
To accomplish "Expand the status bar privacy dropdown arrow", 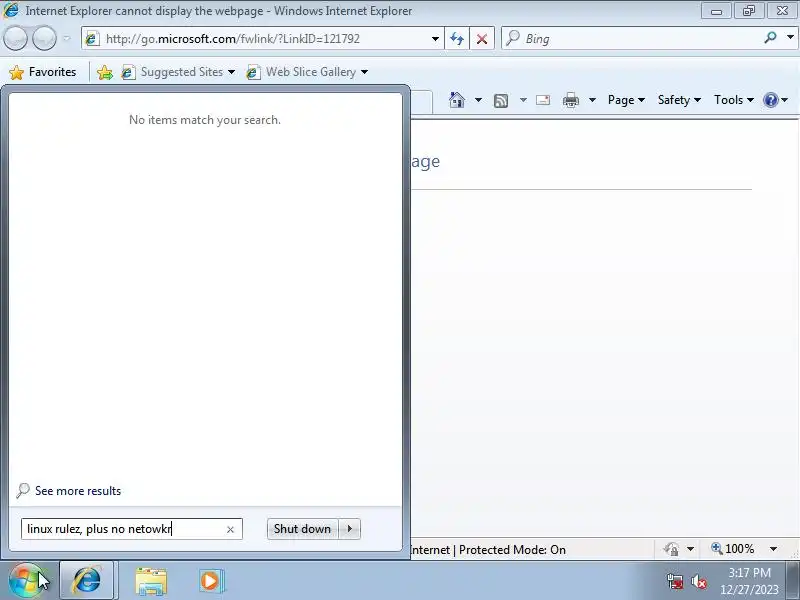I will tap(690, 549).
